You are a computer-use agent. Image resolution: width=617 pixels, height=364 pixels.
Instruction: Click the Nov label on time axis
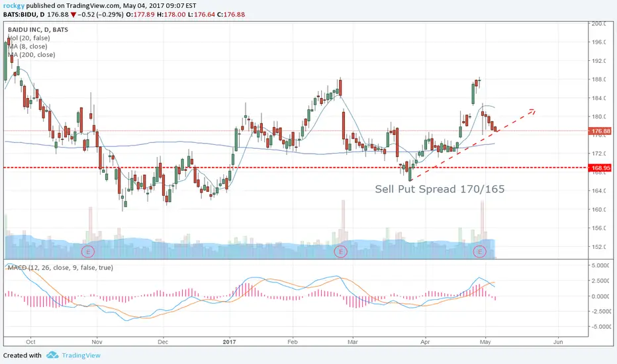pos(97,342)
